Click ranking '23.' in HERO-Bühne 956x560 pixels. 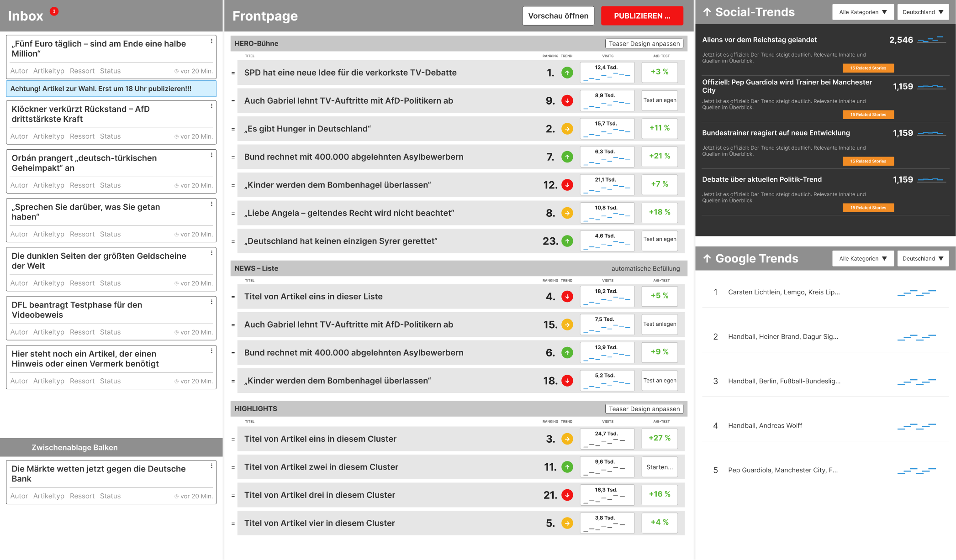550,241
